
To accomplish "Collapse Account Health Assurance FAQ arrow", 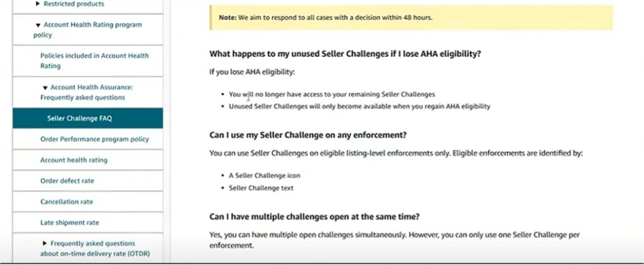I will click(45, 88).
